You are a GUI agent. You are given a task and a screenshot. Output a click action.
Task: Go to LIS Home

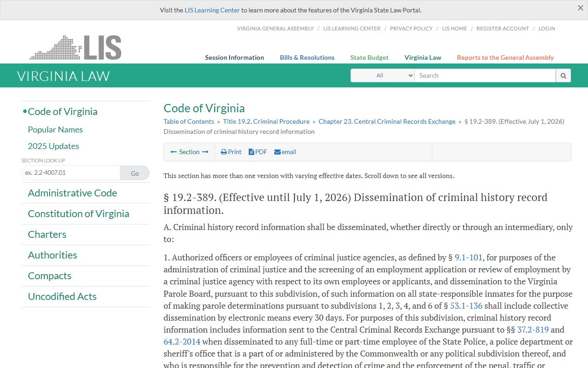[x=454, y=29]
